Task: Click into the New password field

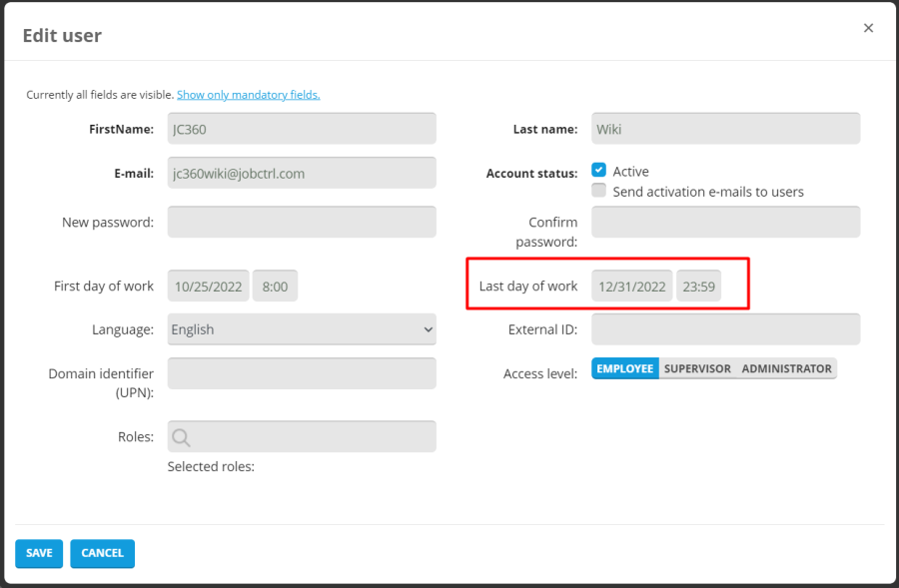Action: [x=302, y=222]
